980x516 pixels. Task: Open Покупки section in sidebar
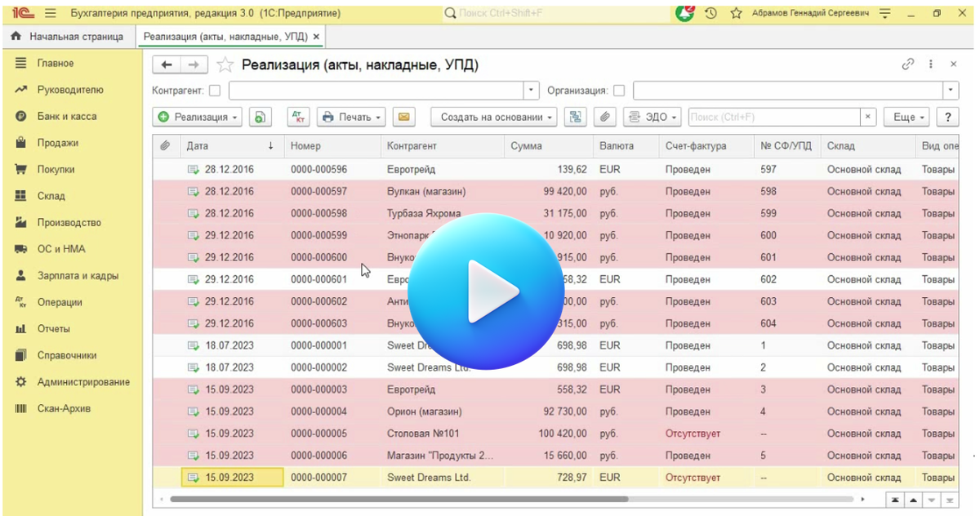(56, 169)
